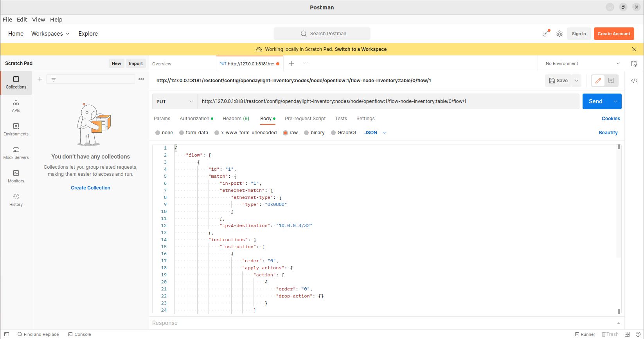644x339 pixels.
Task: Open the code snippet panel icon
Action: [634, 81]
